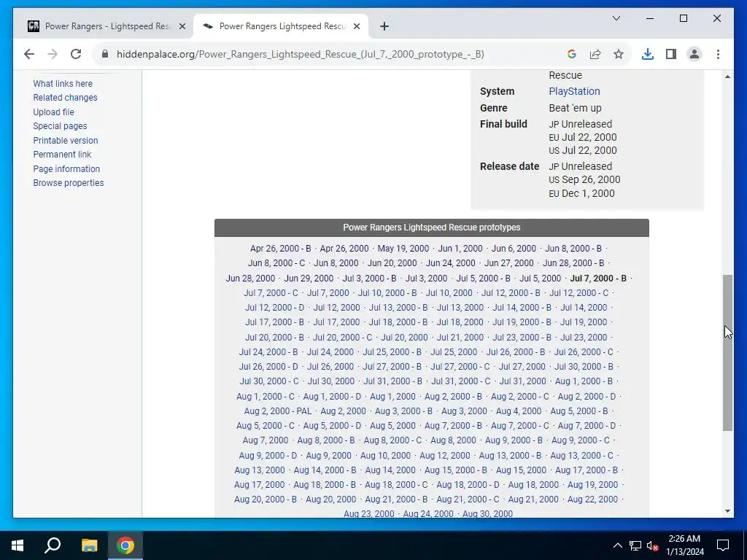Click the vertical scrollbar thumb
The height and width of the screenshot is (560, 747).
(x=727, y=353)
